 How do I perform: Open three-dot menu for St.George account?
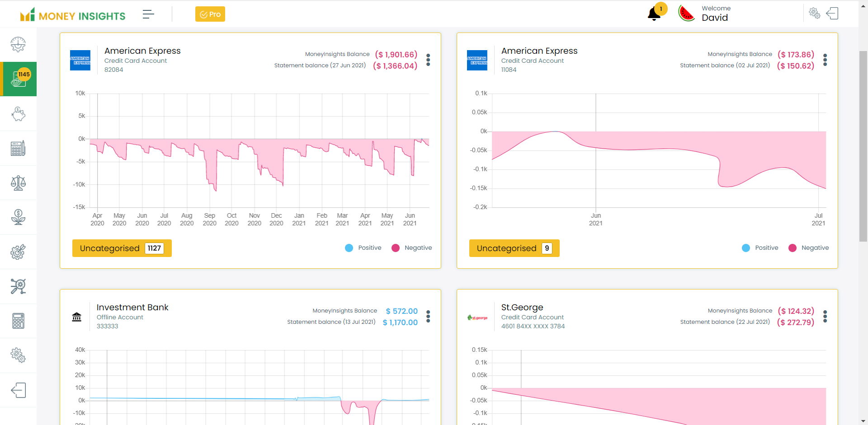click(x=825, y=316)
